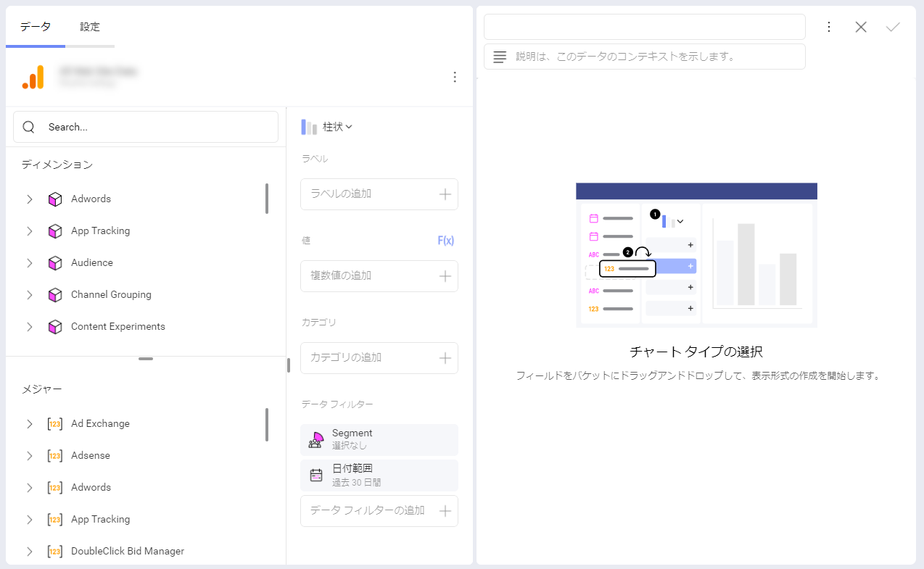The height and width of the screenshot is (569, 924).
Task: Click the plus icon to add data filter
Action: coord(445,511)
